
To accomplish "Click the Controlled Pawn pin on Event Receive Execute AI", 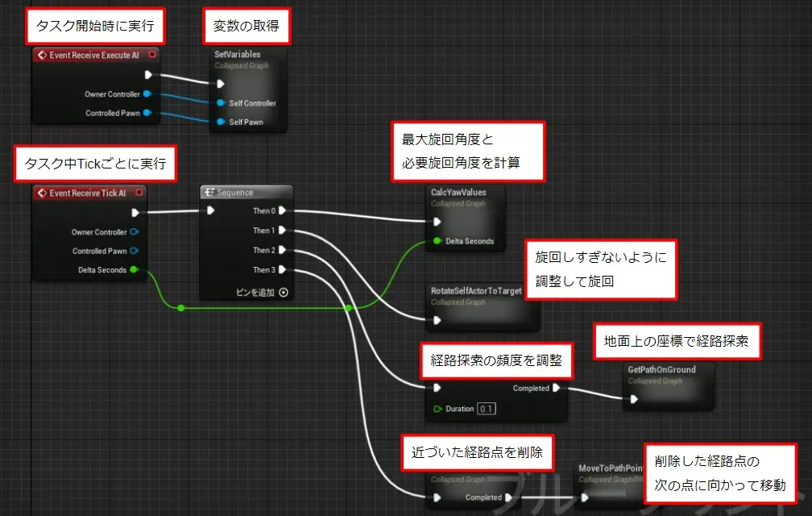I will tap(147, 114).
